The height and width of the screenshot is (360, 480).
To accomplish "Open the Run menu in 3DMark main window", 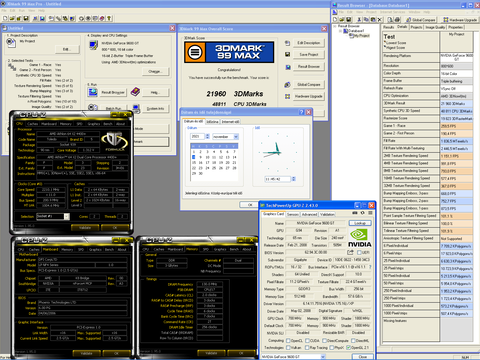I will point(22,10).
